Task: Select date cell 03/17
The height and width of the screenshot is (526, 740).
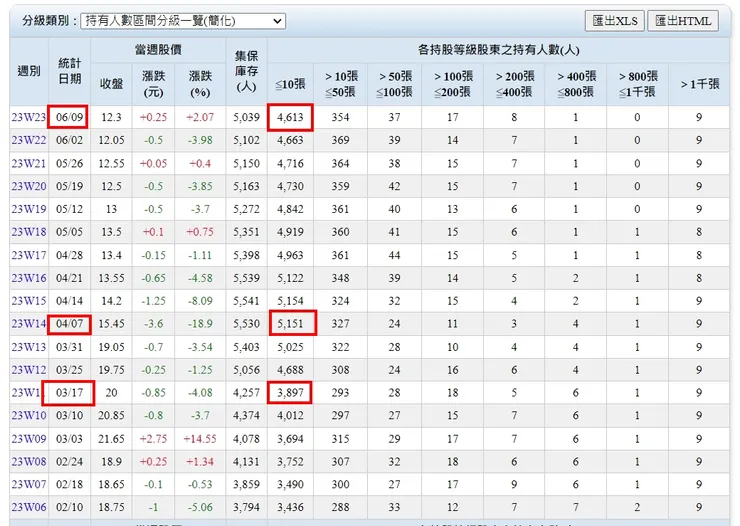Action: (69, 392)
